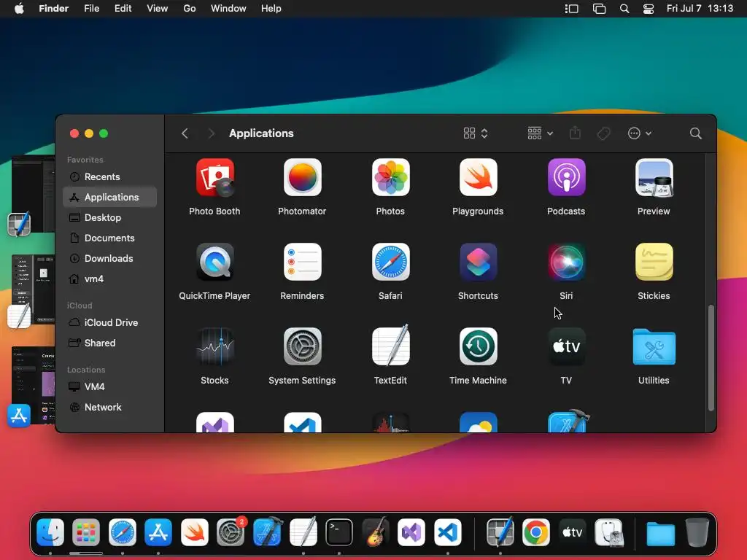Image resolution: width=747 pixels, height=560 pixels.
Task: Select the Shortcuts app icon
Action: [x=479, y=262]
